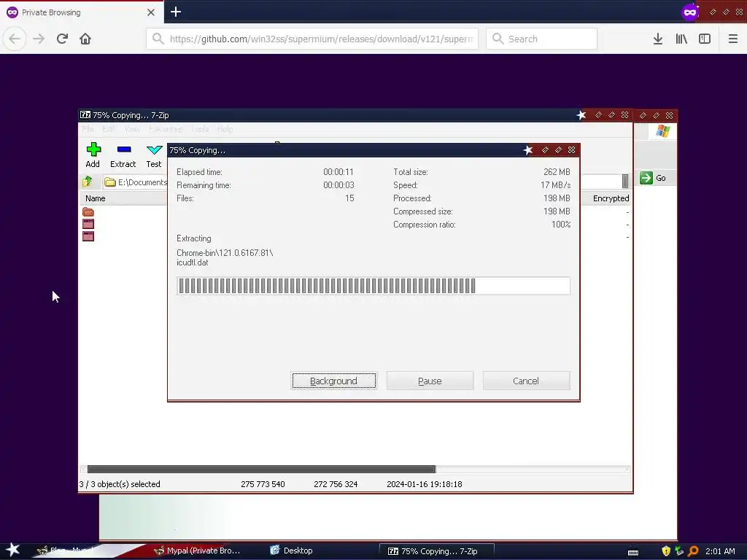This screenshot has height=560, width=747.
Task: Click the extraction progress bar
Action: [x=373, y=286]
